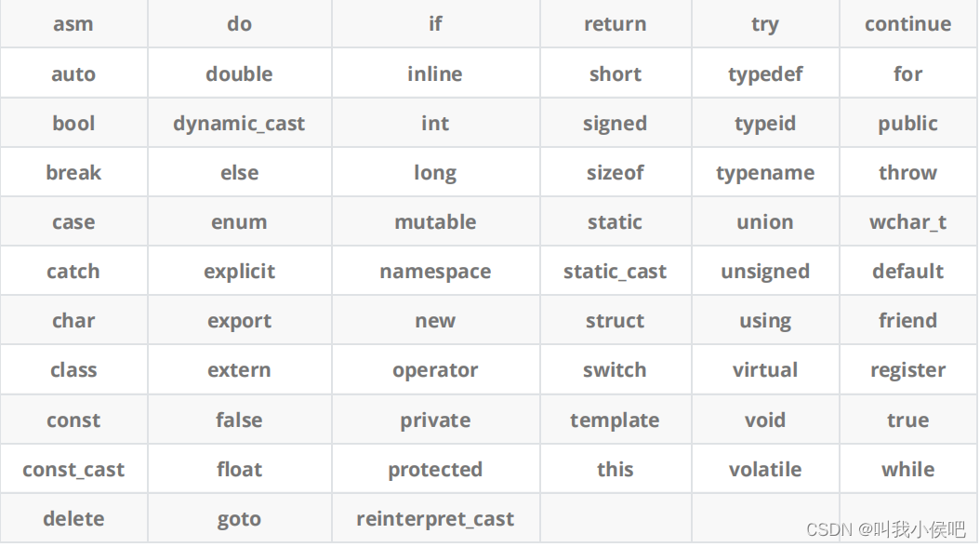Click the 'wchar_t' keyword cell
The width and height of the screenshot is (980, 547).
click(908, 222)
